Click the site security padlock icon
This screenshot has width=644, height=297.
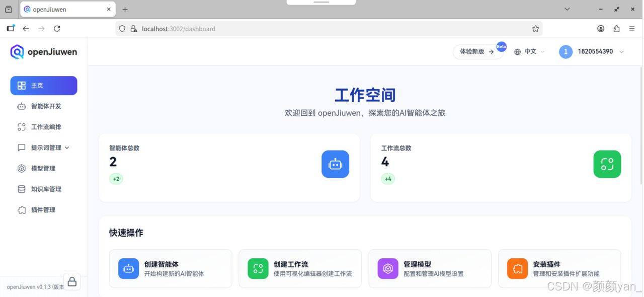(134, 29)
